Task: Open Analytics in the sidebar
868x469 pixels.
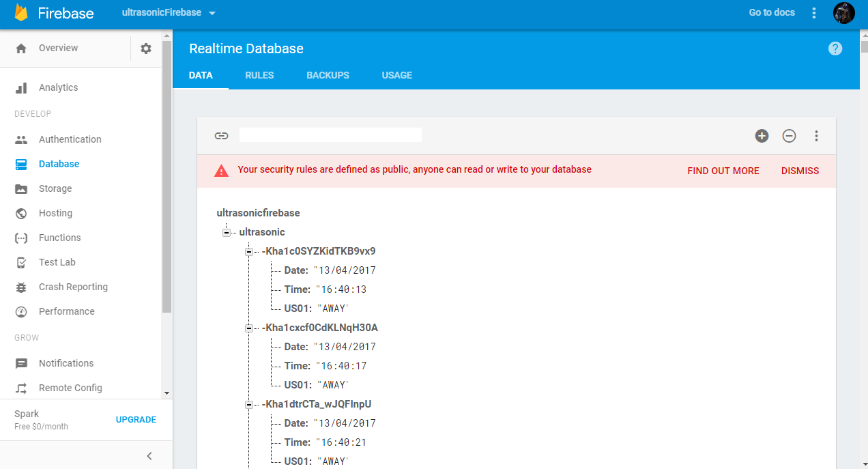Action: pos(58,87)
